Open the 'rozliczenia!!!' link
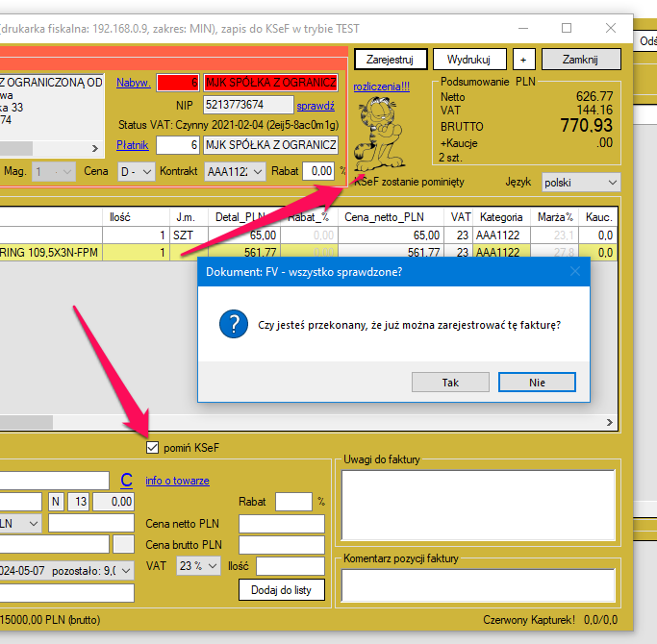The width and height of the screenshot is (657, 644). tap(381, 87)
